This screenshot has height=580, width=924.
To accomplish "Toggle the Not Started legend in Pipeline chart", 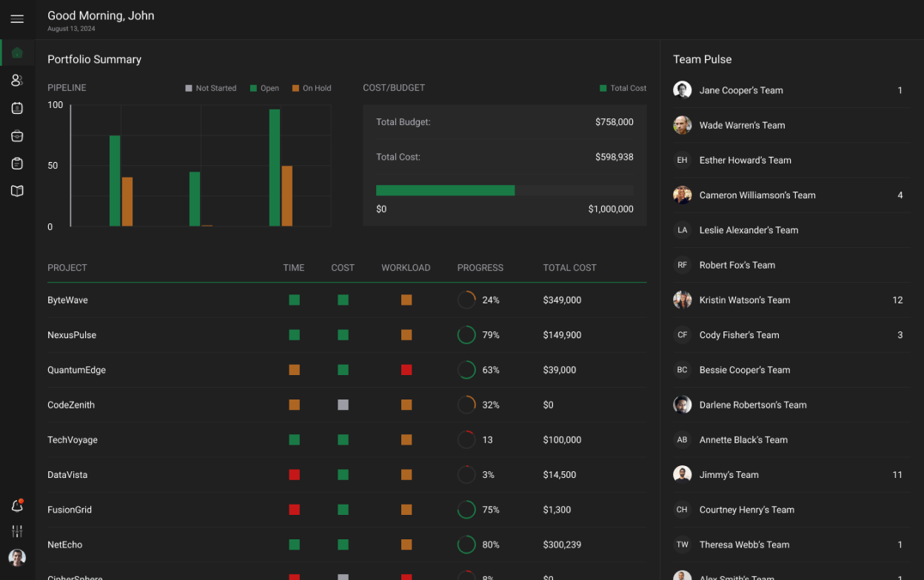I will pos(210,88).
